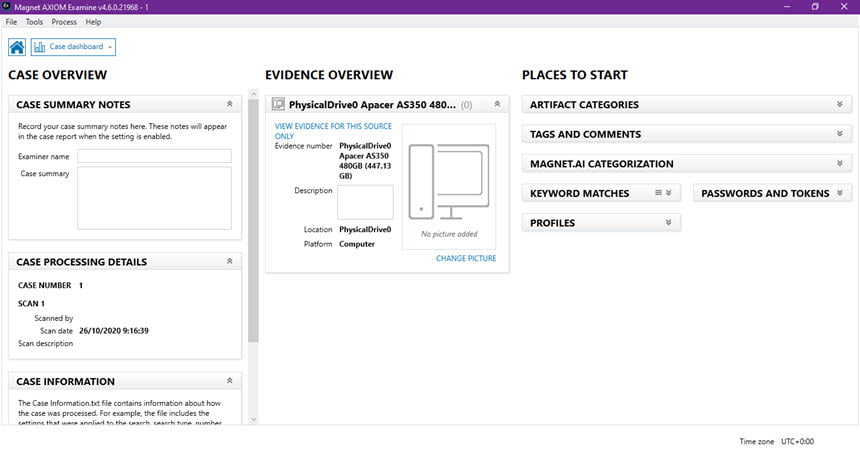Collapse the Case Processing Details panel
The height and width of the screenshot is (458, 860).
(x=230, y=262)
